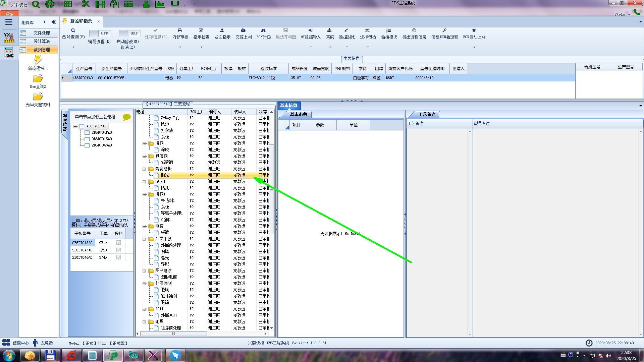
Task: Click the 文控上网 cloud upload icon
Action: [x=243, y=31]
